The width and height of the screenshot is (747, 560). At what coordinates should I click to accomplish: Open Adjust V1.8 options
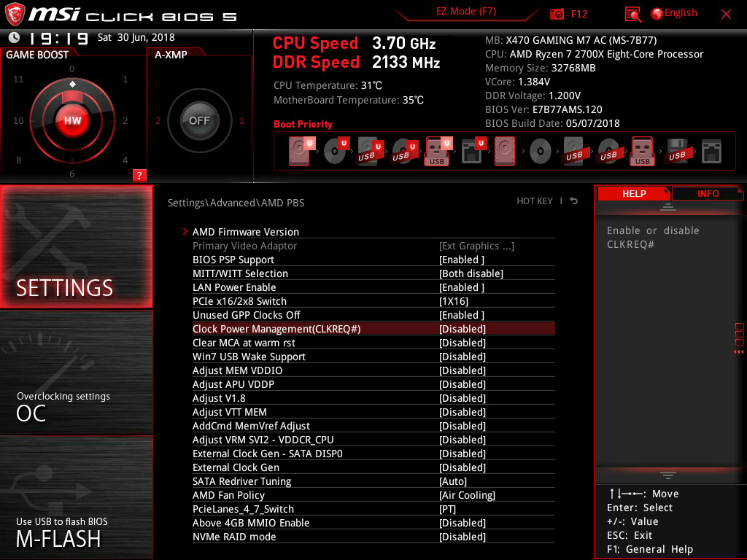[373, 398]
